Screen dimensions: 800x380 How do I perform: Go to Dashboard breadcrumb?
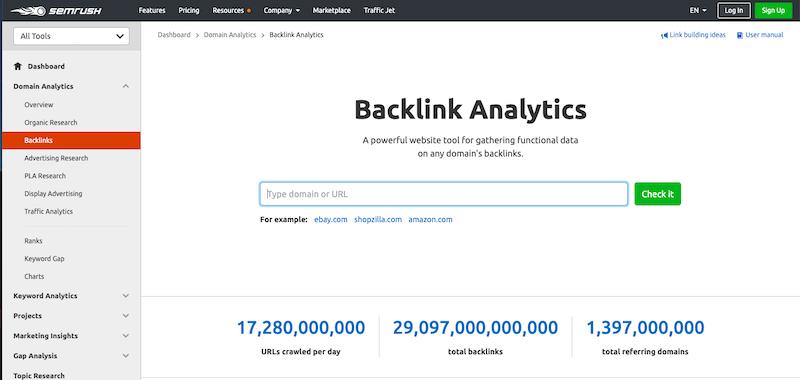coord(174,35)
